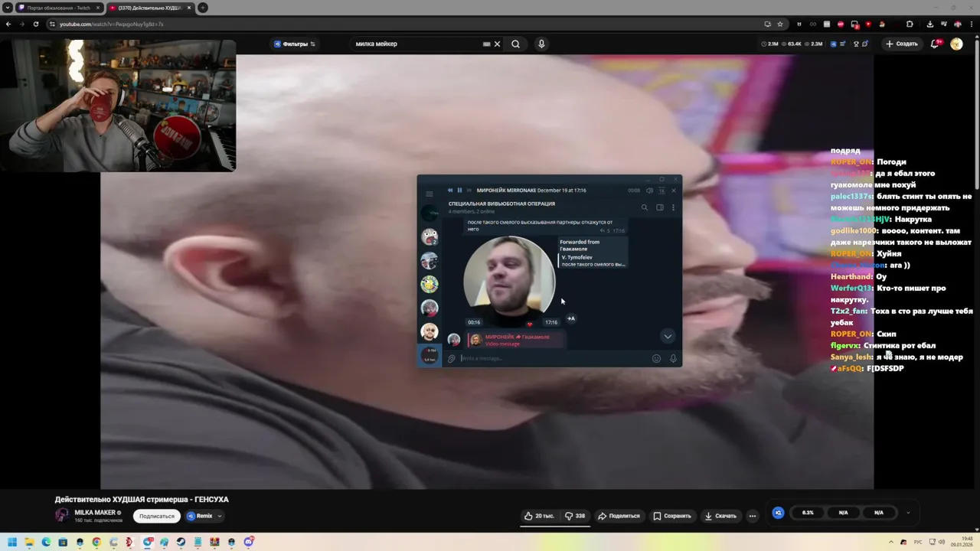Open more actions three-dot menu
The height and width of the screenshot is (551, 980).
click(x=753, y=516)
